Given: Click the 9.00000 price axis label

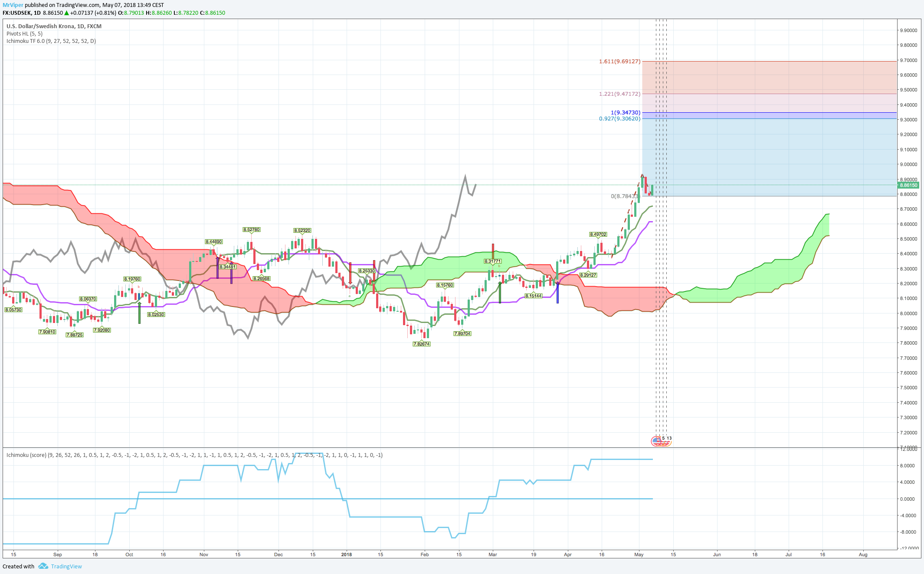Looking at the screenshot, I should click(x=908, y=164).
